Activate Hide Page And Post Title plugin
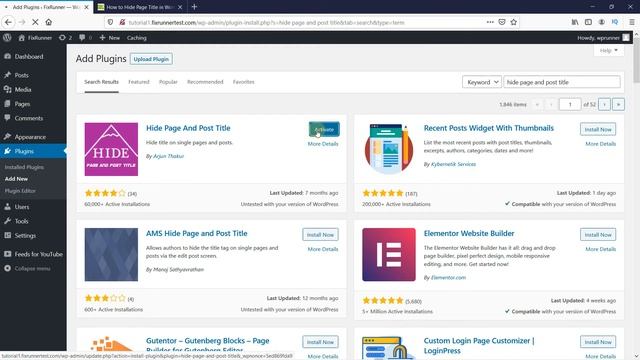 click(x=324, y=129)
